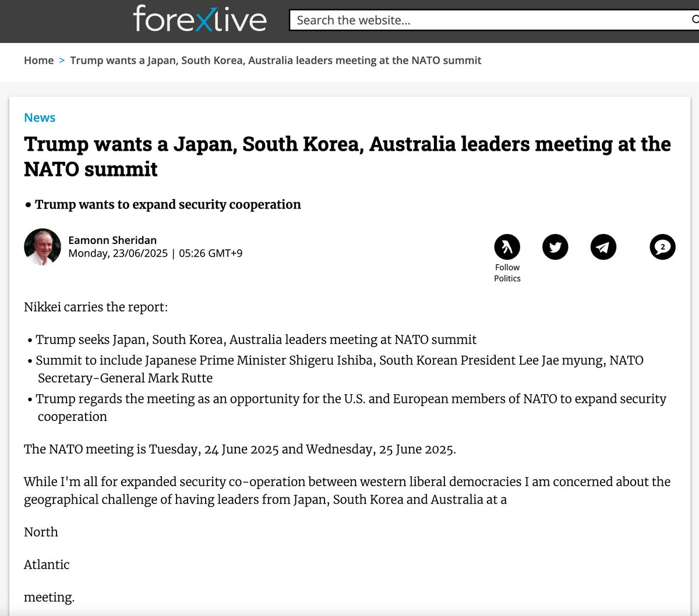This screenshot has width=699, height=616.
Task: Click bullet 'Trump seeks Japan, South Korea, Australia'
Action: coord(256,339)
